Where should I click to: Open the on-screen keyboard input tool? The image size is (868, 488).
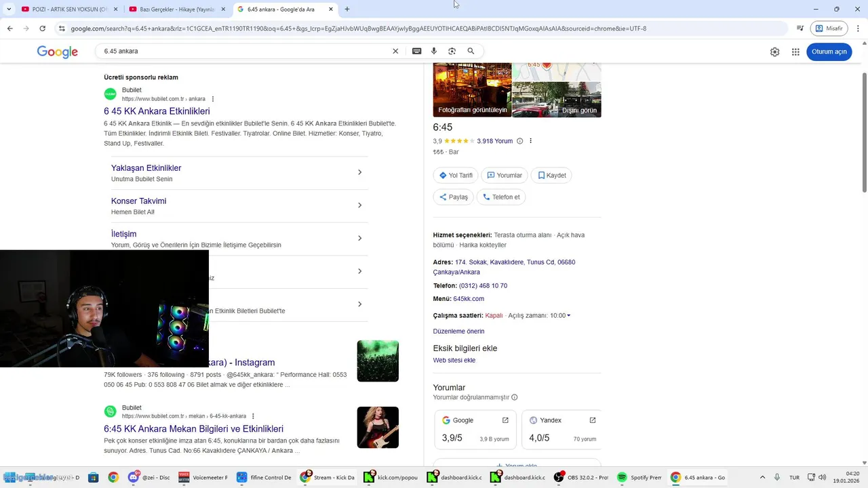pyautogui.click(x=416, y=52)
